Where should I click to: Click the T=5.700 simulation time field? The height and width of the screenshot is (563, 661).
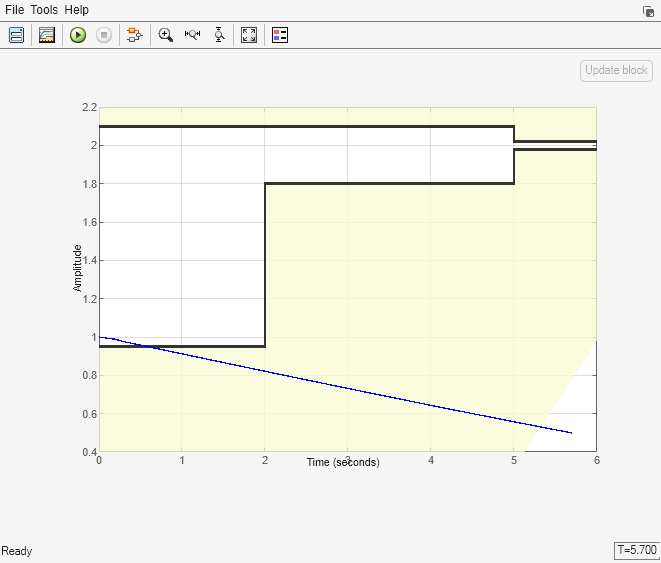pyautogui.click(x=637, y=550)
